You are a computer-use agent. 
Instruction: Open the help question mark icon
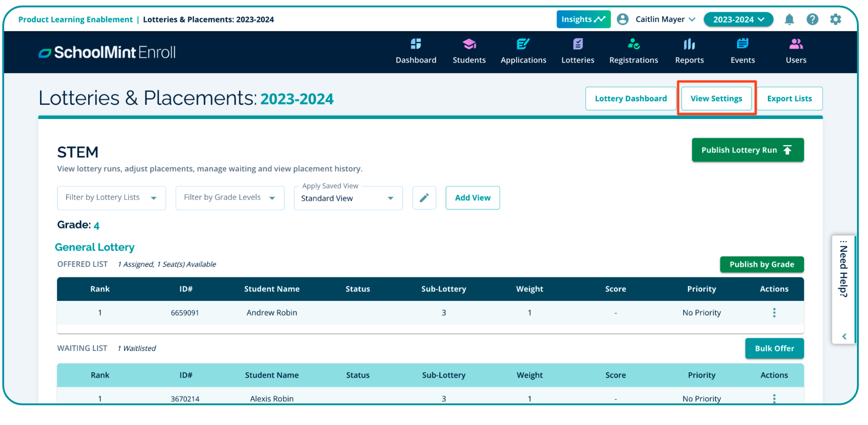tap(812, 19)
